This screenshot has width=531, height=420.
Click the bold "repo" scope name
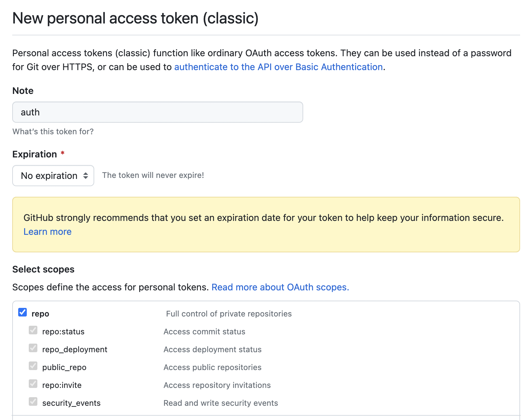40,314
